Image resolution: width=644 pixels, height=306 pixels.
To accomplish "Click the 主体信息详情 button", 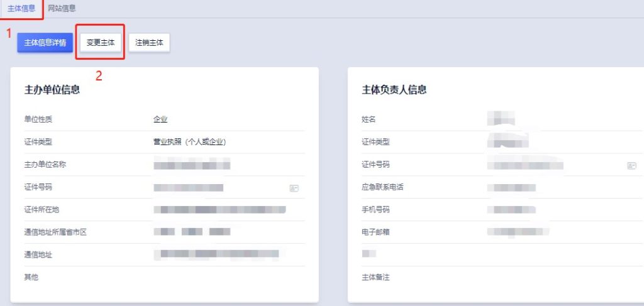I will (45, 43).
